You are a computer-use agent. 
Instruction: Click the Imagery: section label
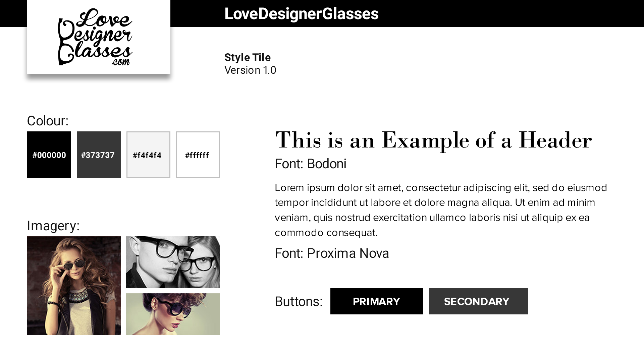click(53, 226)
